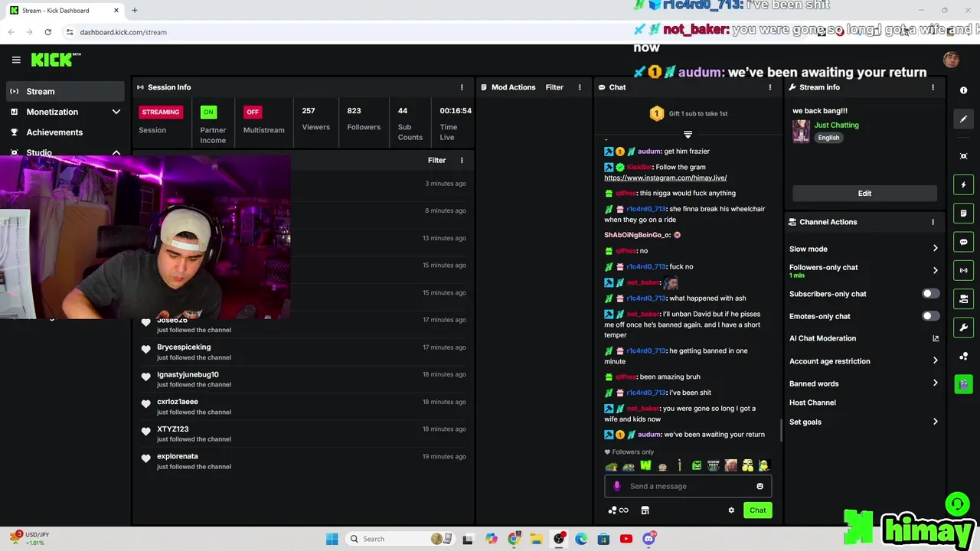Toggle the chat bubble widget icon in sidebar
The height and width of the screenshot is (551, 980).
point(963,242)
